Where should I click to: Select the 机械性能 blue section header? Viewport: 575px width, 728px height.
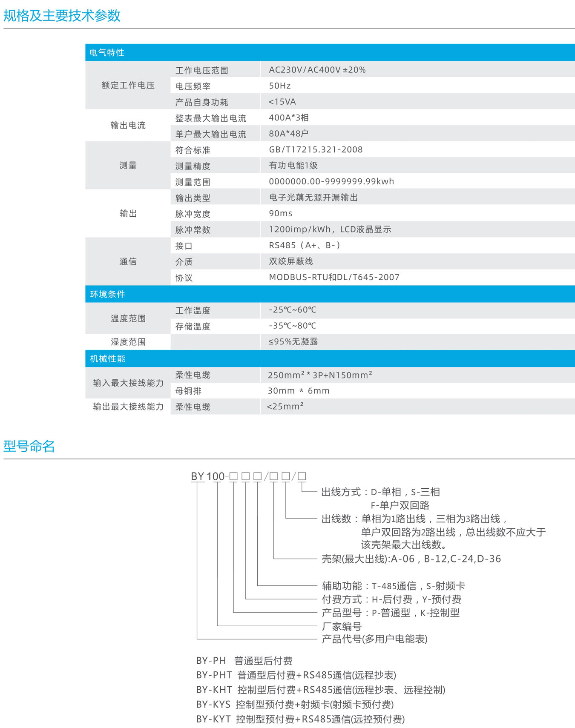[x=107, y=359]
